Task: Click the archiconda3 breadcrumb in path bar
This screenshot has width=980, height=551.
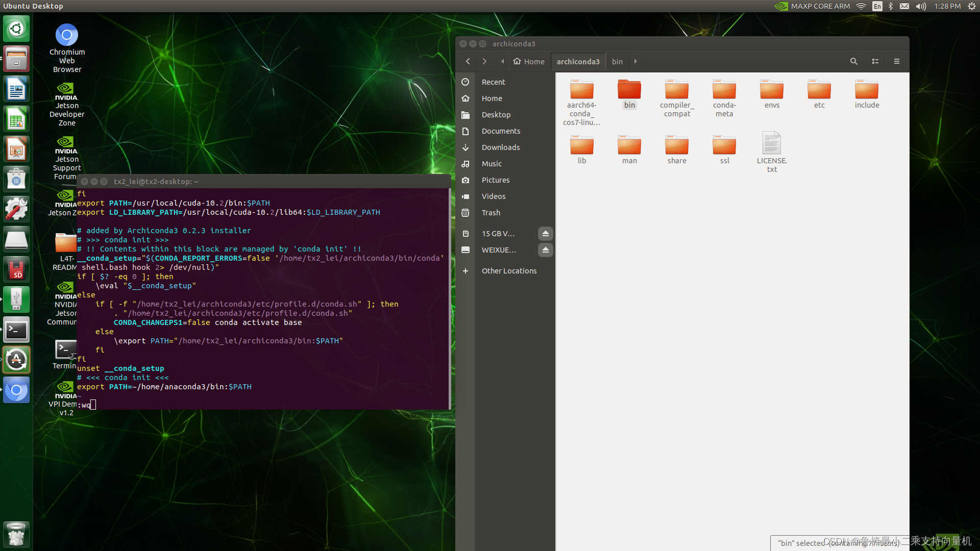Action: [578, 61]
